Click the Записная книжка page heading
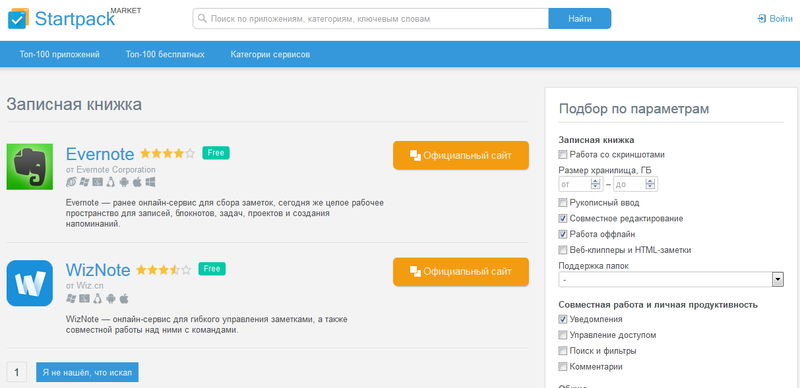The height and width of the screenshot is (388, 800). [x=74, y=104]
